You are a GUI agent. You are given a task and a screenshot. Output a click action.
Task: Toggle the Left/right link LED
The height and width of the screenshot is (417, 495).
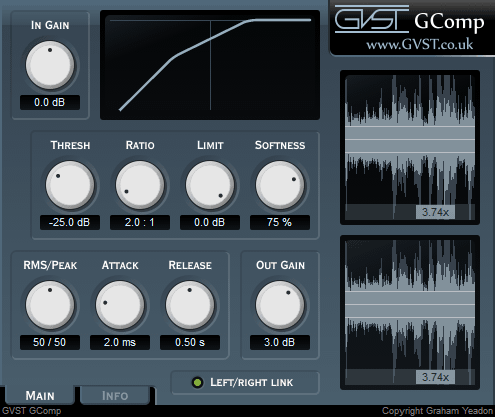(198, 382)
